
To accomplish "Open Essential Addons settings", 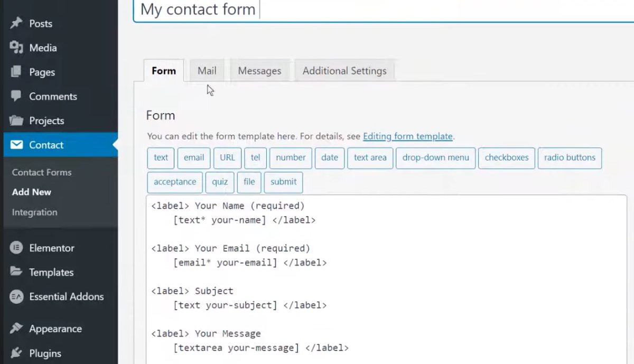I will 66,296.
